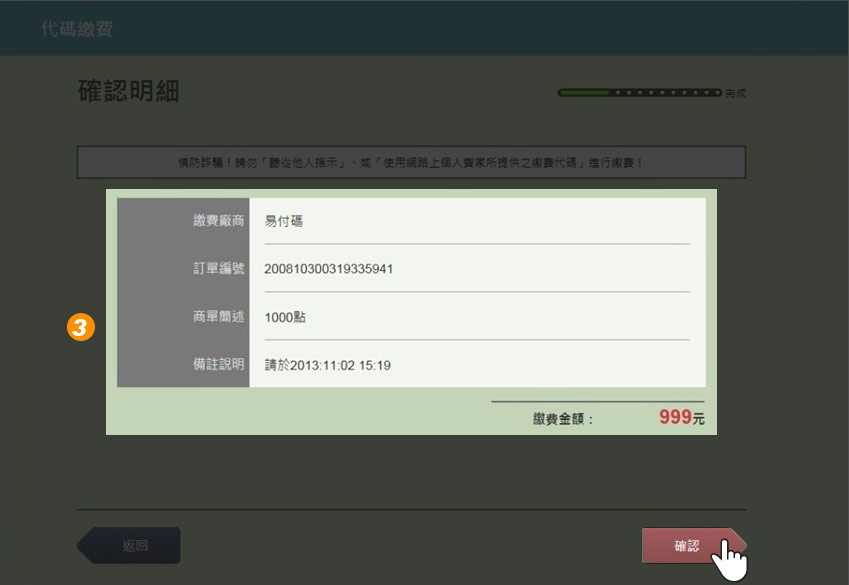
Task: Click the anti-fraud warning banner
Action: (x=411, y=162)
